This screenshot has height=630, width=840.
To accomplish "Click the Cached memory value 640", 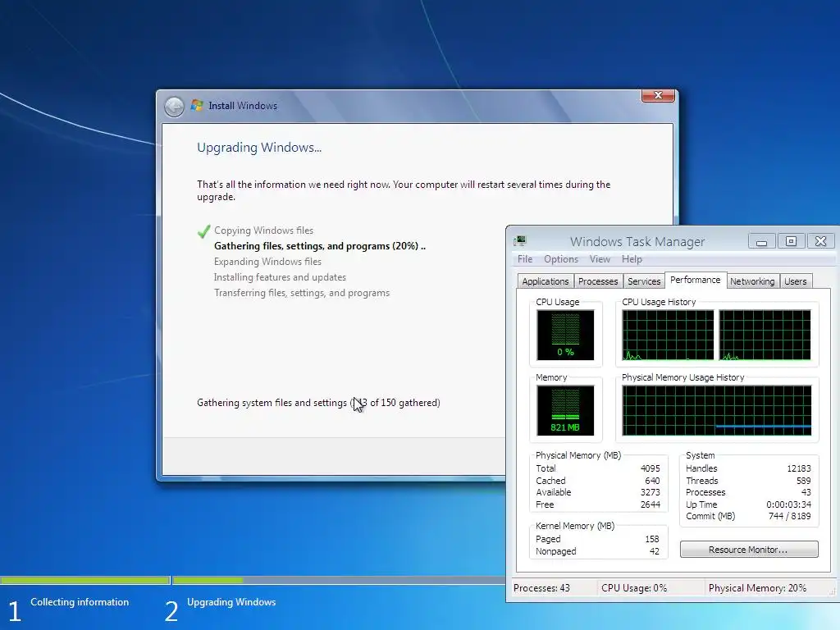I will [652, 481].
